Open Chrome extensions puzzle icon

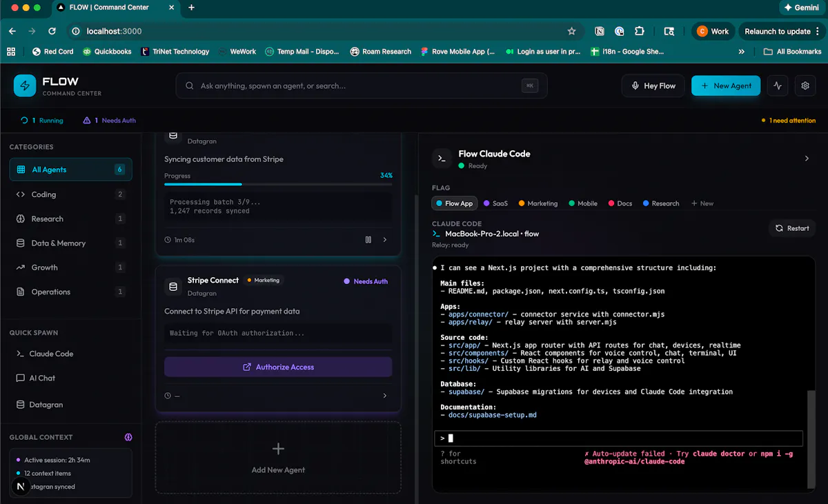tap(640, 31)
